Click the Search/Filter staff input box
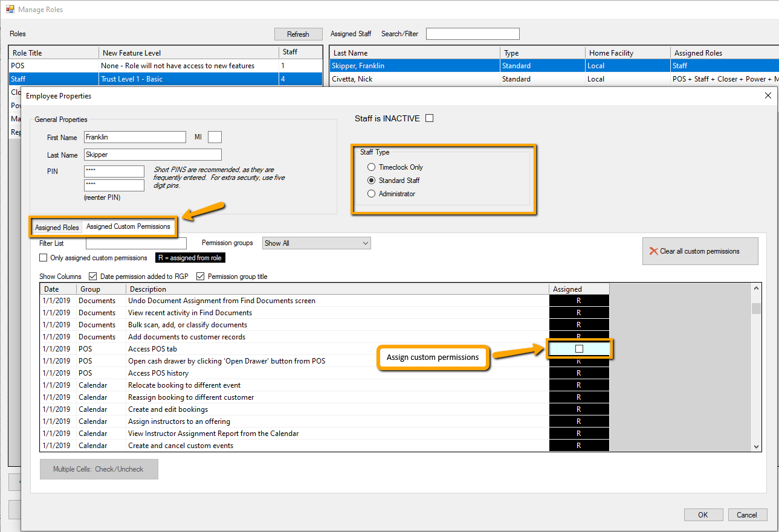This screenshot has height=532, width=779. tap(472, 34)
